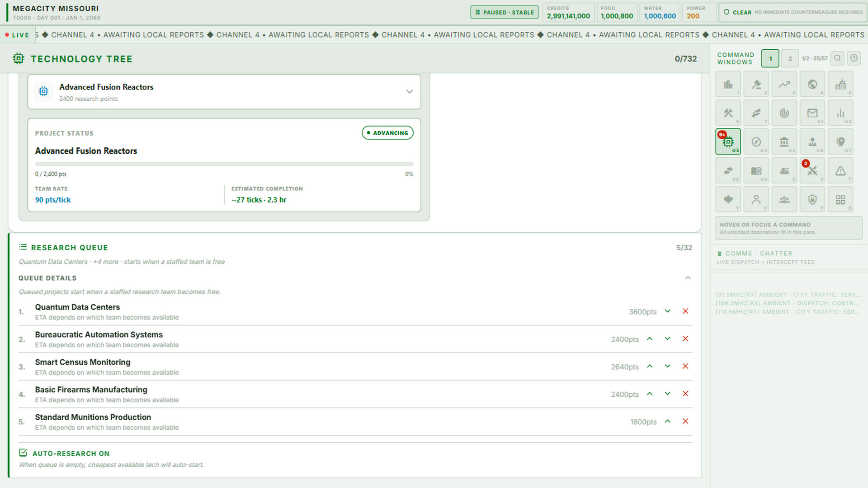The image size is (868, 488).
Task: Remove Quantum Data Centers from queue
Action: pyautogui.click(x=685, y=311)
